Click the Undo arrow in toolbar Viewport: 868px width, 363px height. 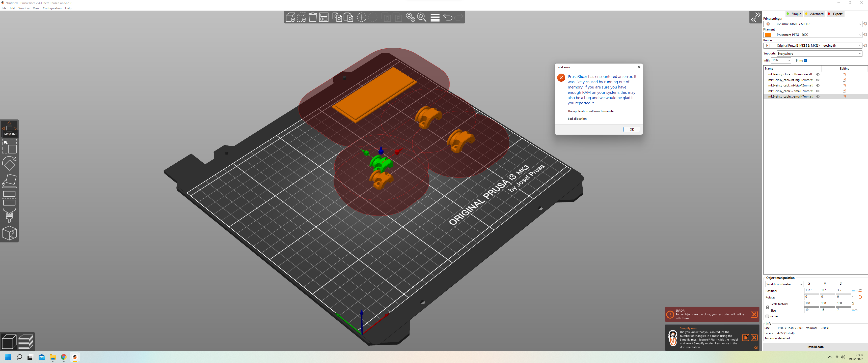(x=448, y=17)
